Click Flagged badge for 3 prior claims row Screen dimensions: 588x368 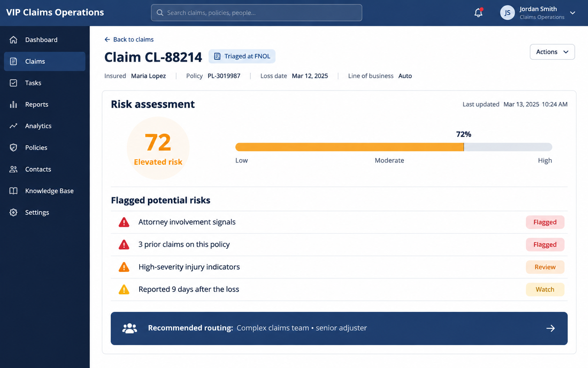point(545,245)
